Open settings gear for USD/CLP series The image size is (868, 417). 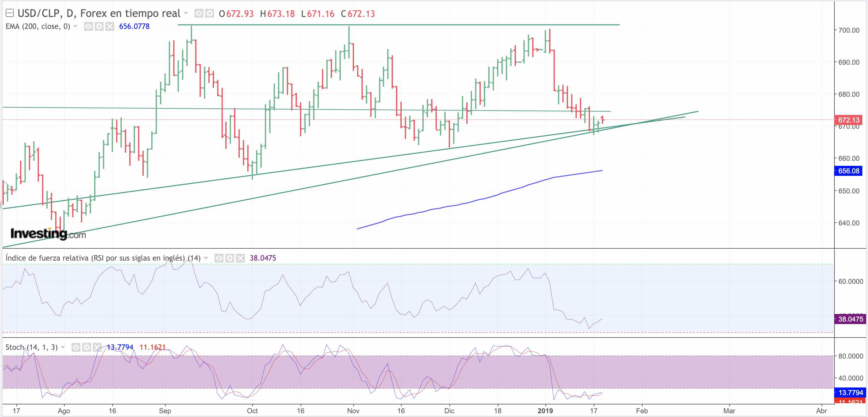pos(210,14)
